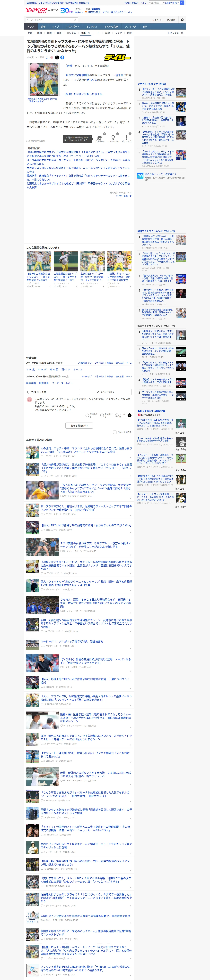Share the comment via X icon

point(129,415)
